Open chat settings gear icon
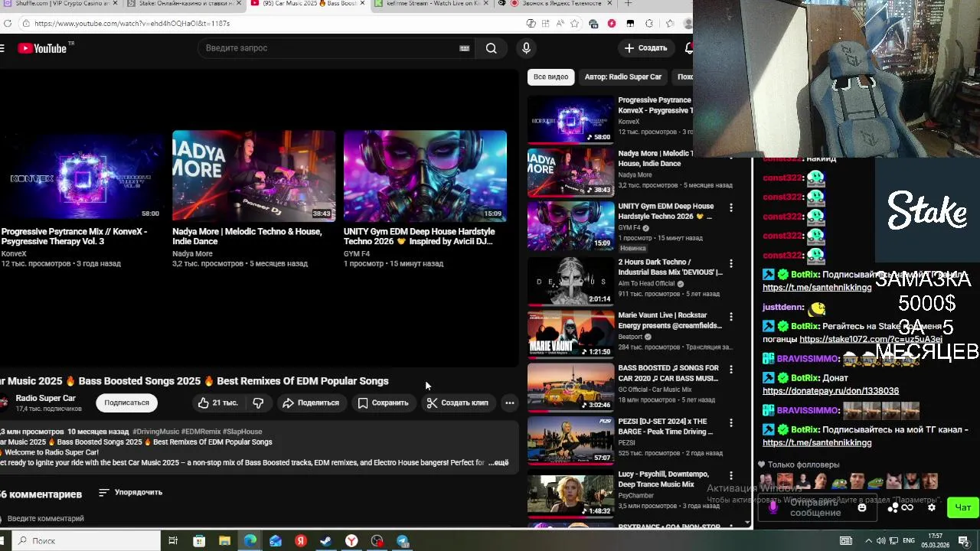Screen dimensions: 980x551 [x=932, y=507]
